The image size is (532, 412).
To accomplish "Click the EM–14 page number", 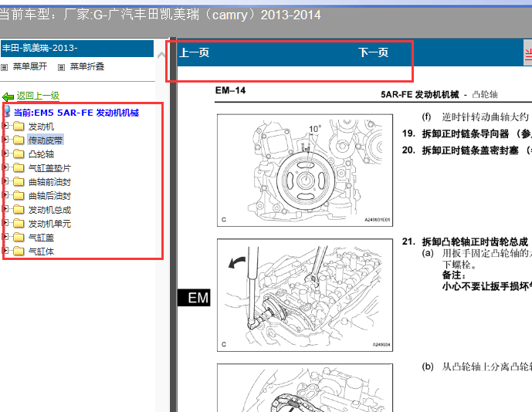I will (230, 90).
